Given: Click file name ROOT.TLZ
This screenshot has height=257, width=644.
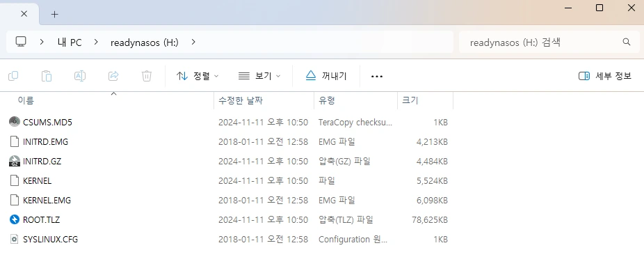Looking at the screenshot, I should (x=42, y=220).
